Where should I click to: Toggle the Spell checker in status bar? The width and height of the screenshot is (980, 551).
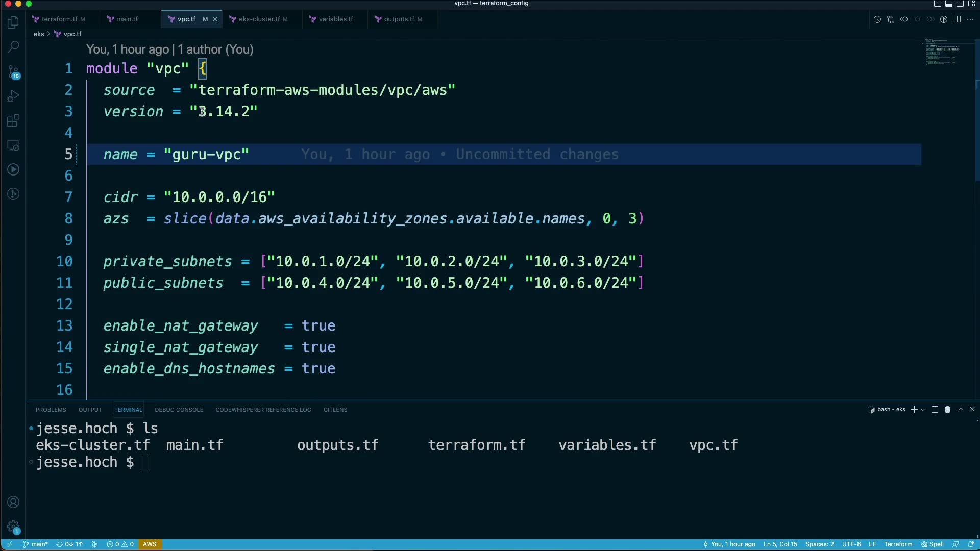[x=932, y=544]
